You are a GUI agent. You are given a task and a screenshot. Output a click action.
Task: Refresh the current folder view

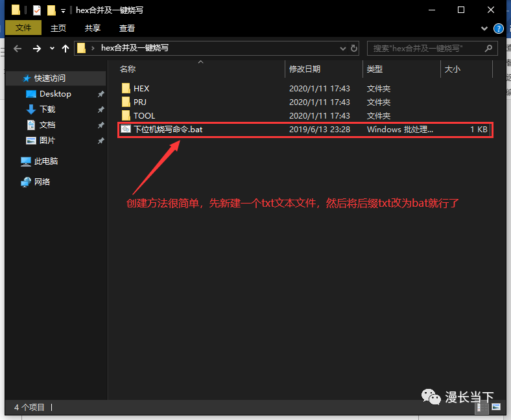click(354, 48)
